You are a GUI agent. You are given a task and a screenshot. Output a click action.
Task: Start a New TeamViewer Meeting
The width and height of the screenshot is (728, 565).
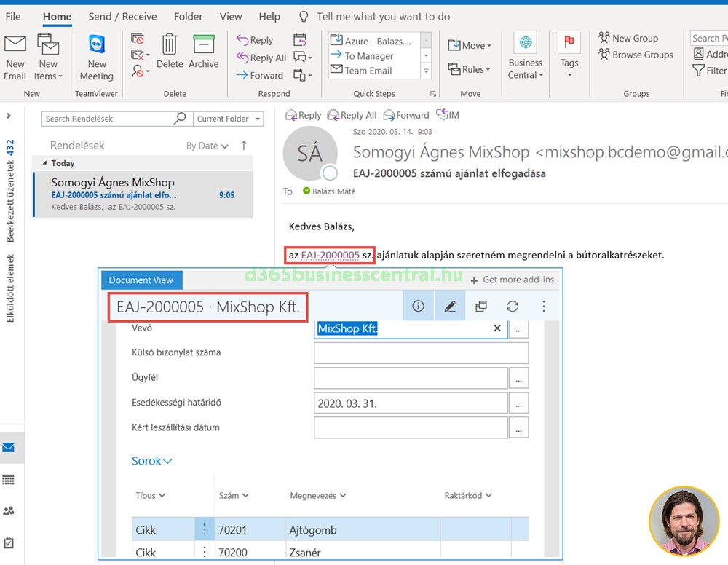tap(97, 58)
